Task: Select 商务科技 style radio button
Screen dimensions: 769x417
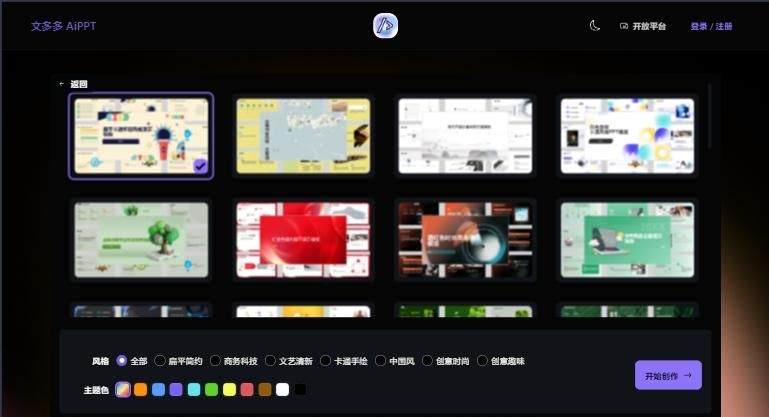Action: (x=215, y=361)
